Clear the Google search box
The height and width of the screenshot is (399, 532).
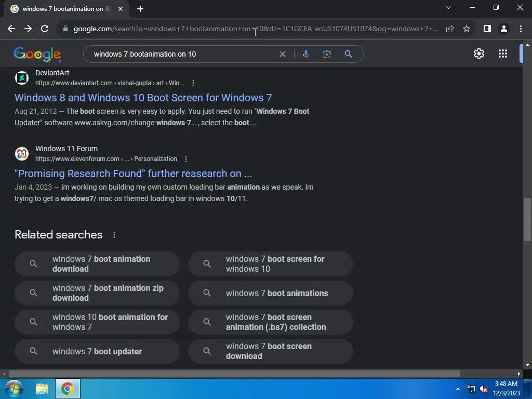pyautogui.click(x=282, y=54)
